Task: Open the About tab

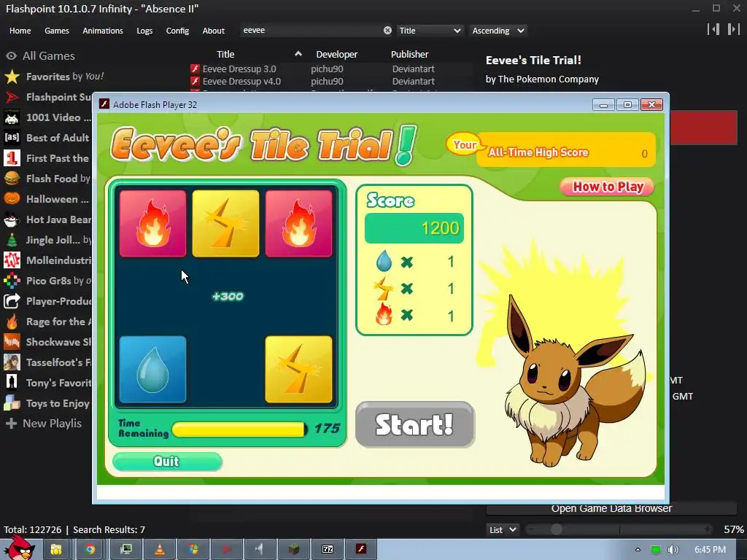Action: pyautogui.click(x=214, y=31)
